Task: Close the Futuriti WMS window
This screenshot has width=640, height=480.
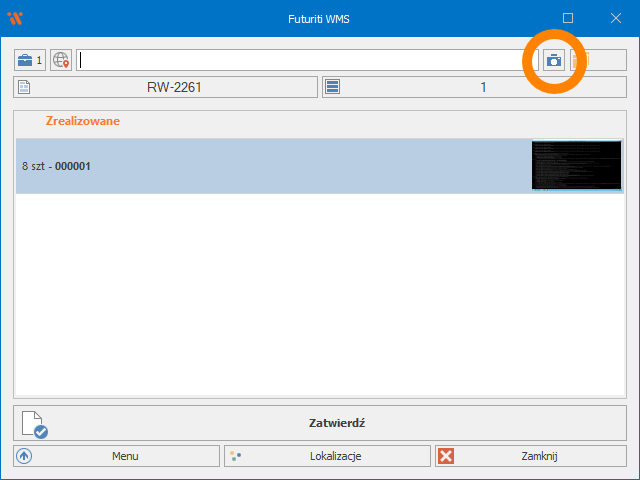Action: click(616, 18)
